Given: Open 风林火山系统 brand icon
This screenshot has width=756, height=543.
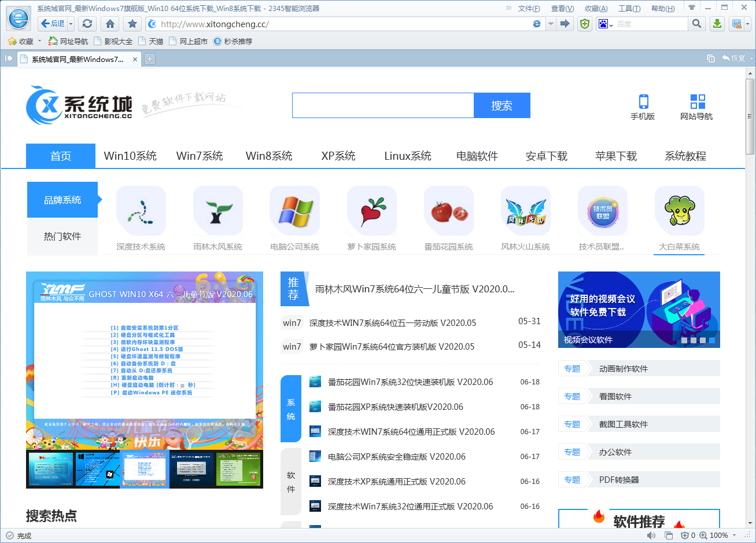Looking at the screenshot, I should tap(526, 211).
